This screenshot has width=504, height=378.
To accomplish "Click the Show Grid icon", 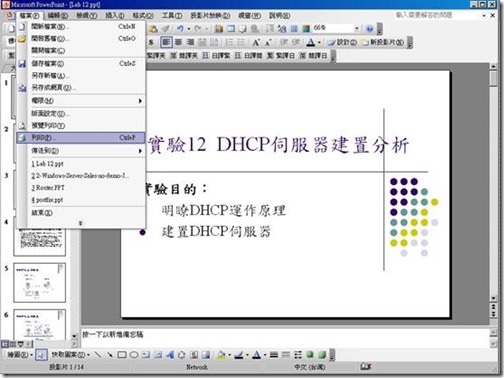I will click(x=294, y=29).
